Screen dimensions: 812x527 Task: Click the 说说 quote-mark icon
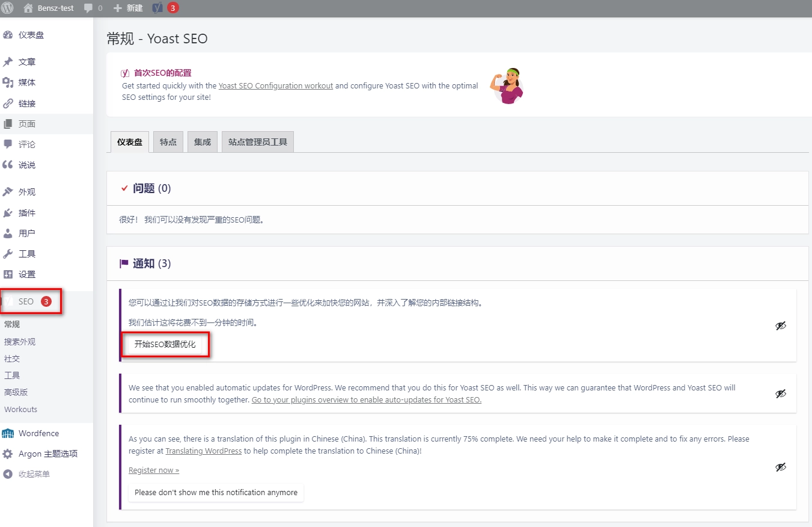click(x=8, y=165)
